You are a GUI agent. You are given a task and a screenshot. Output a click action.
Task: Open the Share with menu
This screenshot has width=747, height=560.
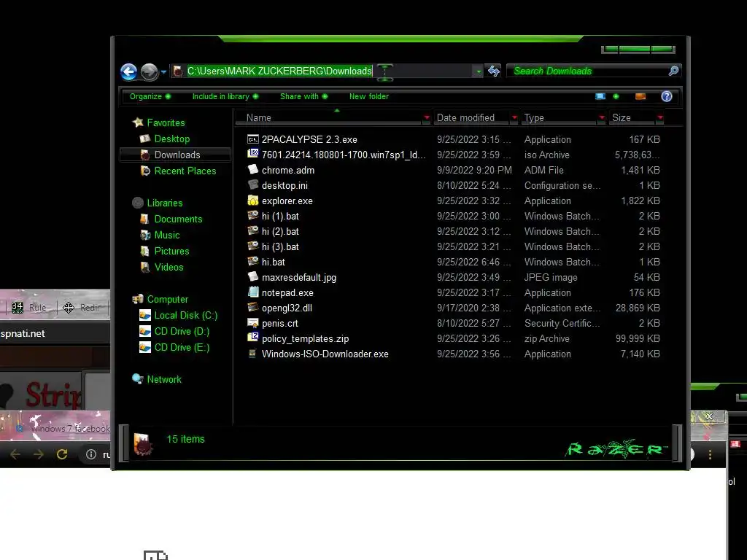[303, 96]
